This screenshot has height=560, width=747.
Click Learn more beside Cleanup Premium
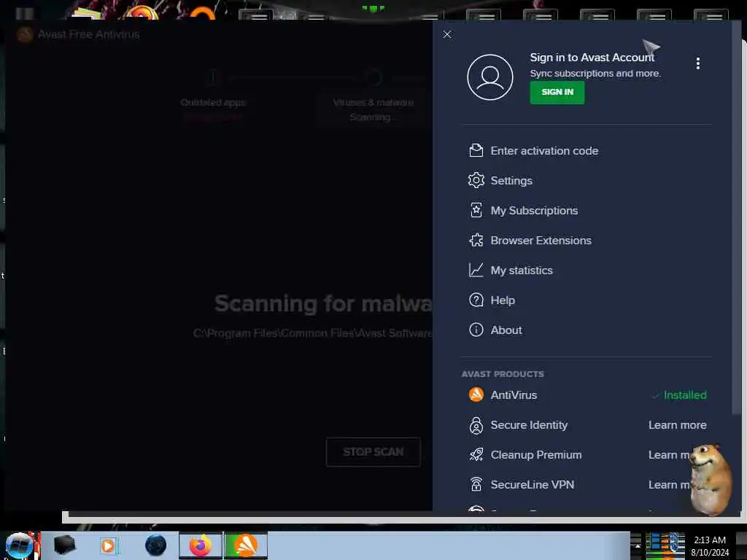point(670,455)
